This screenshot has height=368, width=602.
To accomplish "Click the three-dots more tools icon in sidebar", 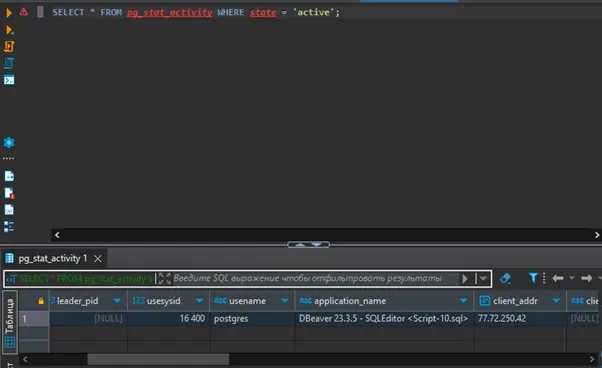I will point(8,158).
